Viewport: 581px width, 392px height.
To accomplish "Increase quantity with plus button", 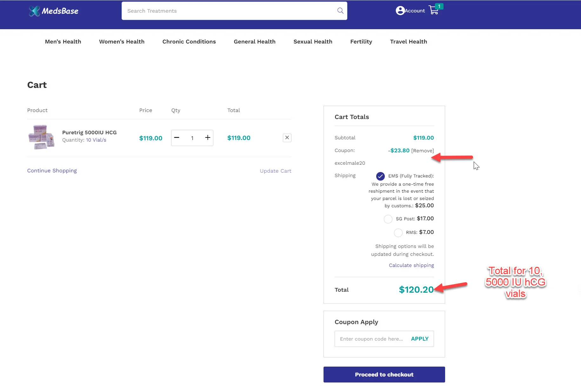I will tap(208, 138).
